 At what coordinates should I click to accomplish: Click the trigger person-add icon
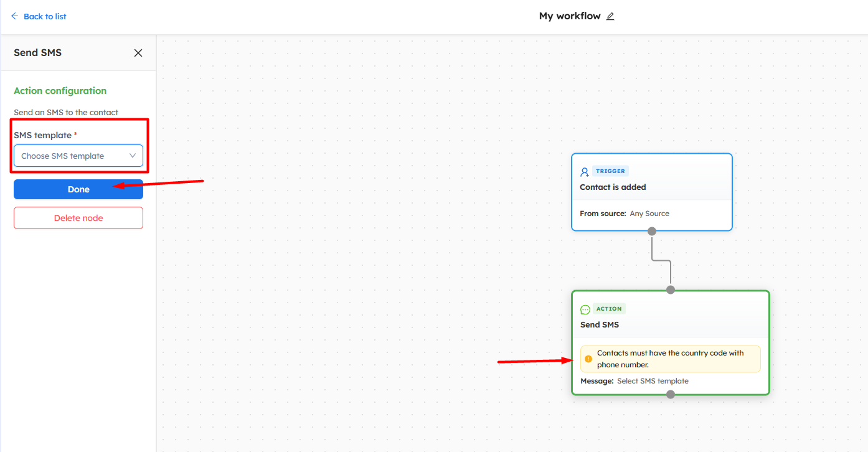(x=585, y=172)
